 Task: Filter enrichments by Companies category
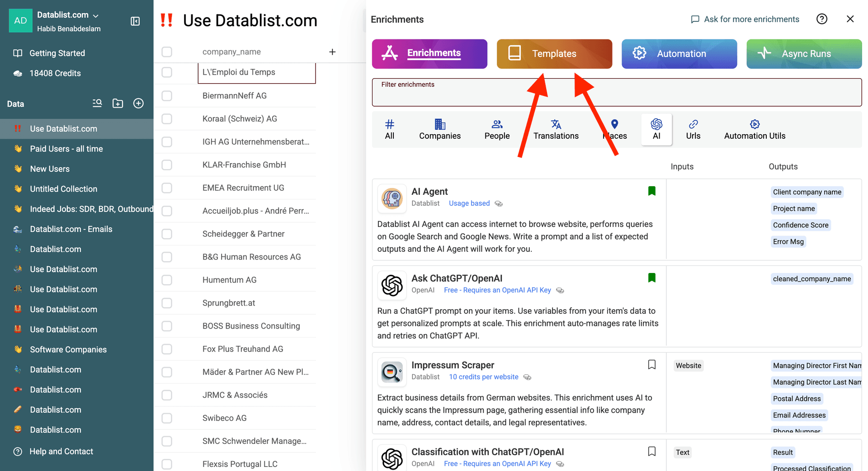pos(439,130)
